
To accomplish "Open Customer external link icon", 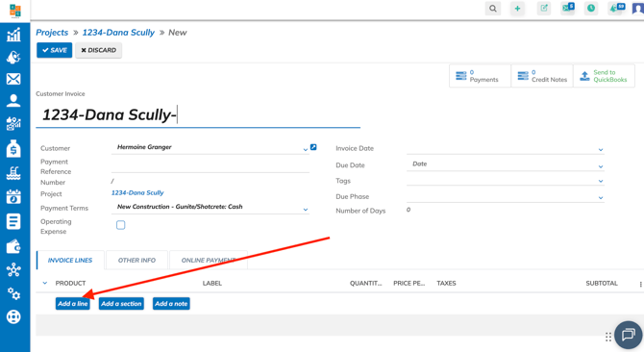I will pos(313,147).
